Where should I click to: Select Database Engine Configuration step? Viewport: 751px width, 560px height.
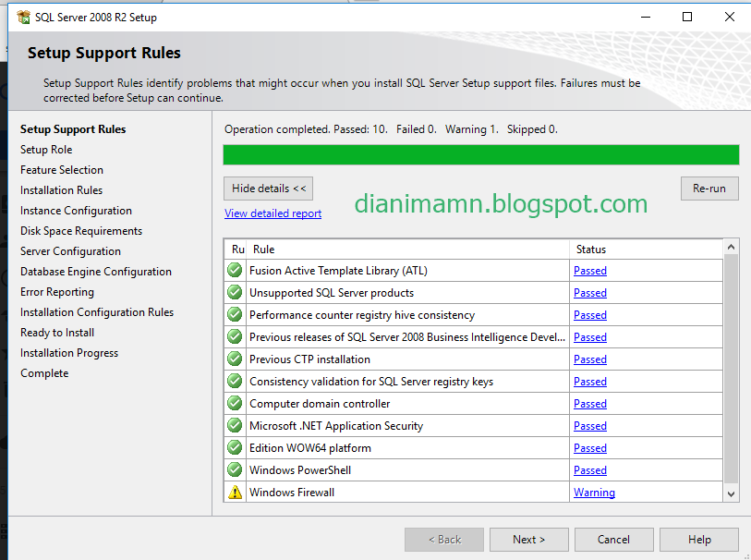[95, 271]
